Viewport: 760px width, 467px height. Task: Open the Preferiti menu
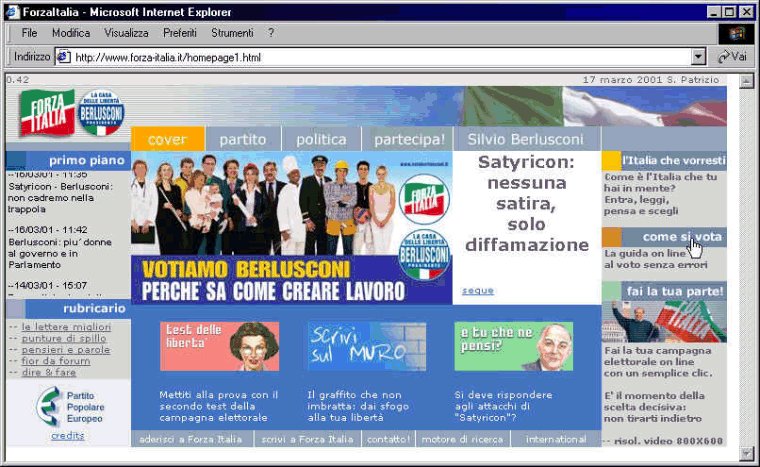tap(179, 33)
